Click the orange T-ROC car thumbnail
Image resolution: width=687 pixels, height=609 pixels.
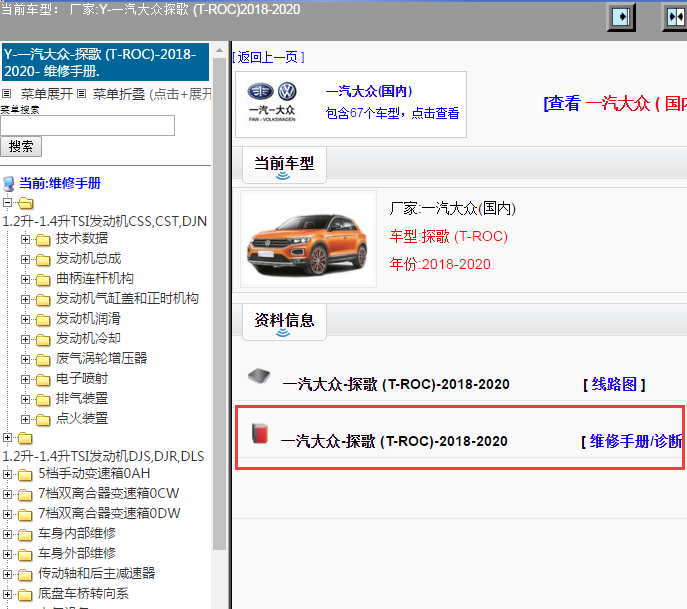click(x=308, y=239)
